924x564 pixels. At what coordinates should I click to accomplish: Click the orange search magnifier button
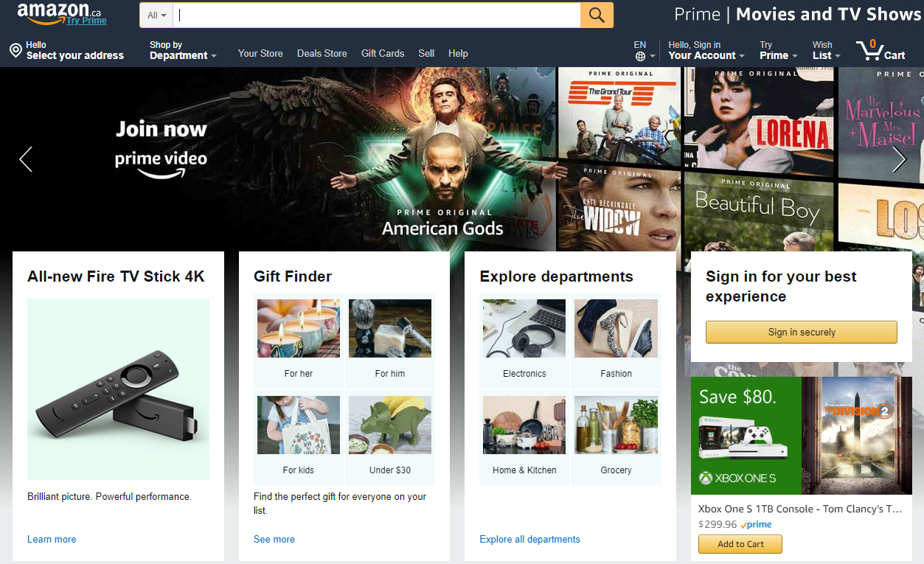pyautogui.click(x=597, y=15)
